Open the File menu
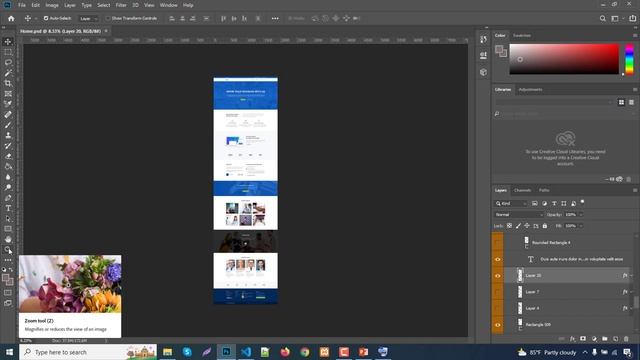 click(x=22, y=5)
